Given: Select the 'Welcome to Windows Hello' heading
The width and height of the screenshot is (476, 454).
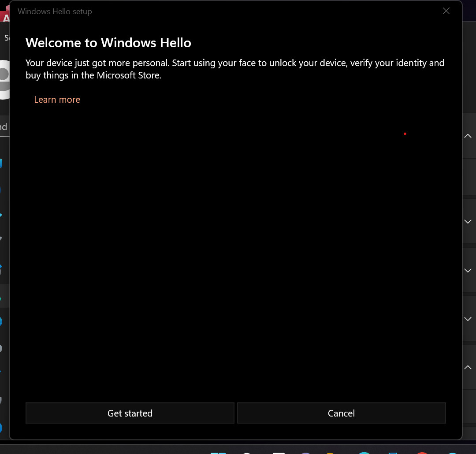Looking at the screenshot, I should [108, 42].
